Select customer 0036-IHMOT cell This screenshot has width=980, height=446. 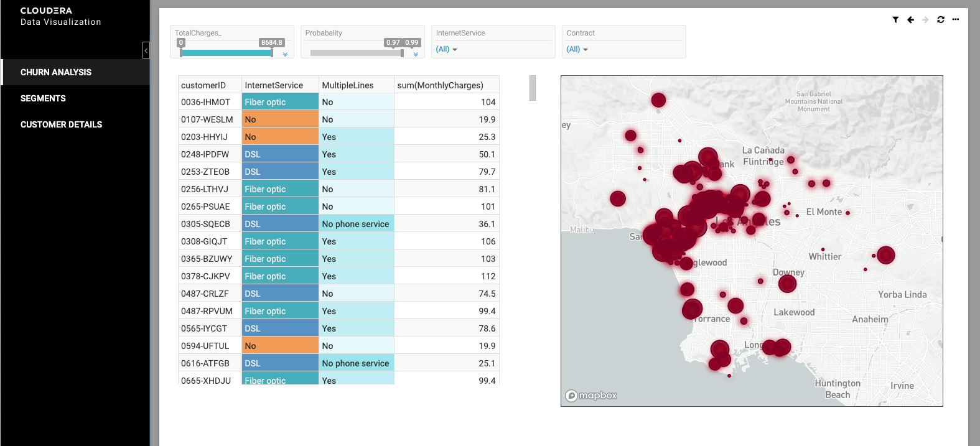tap(210, 102)
